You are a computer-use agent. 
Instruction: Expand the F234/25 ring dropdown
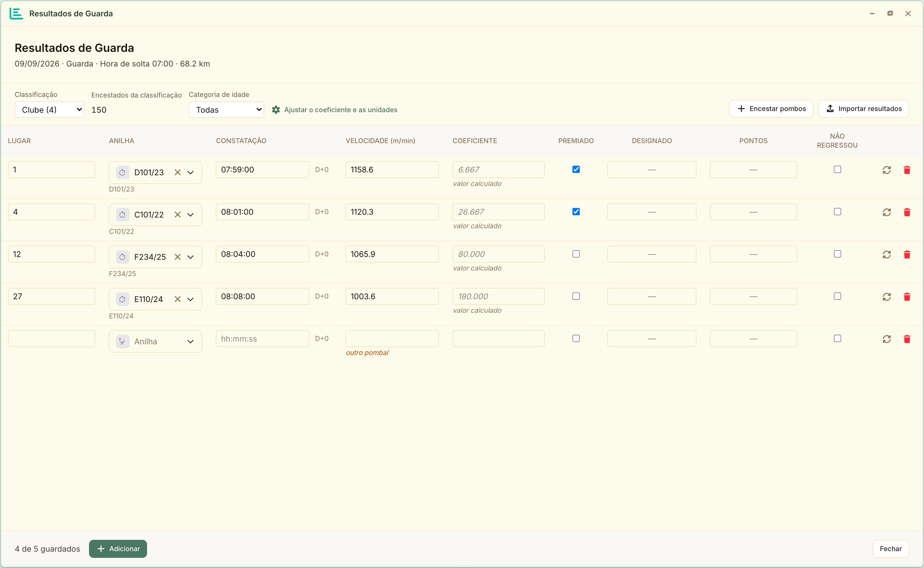click(x=190, y=257)
